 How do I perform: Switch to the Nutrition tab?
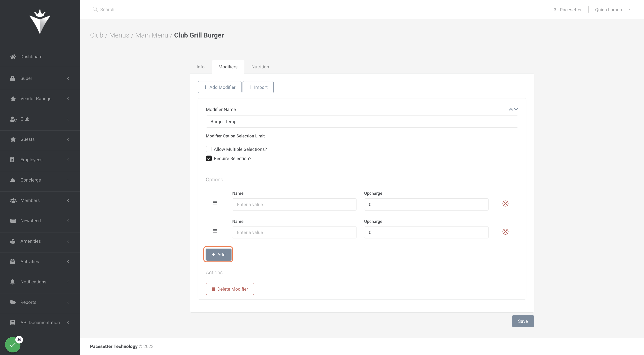click(260, 67)
